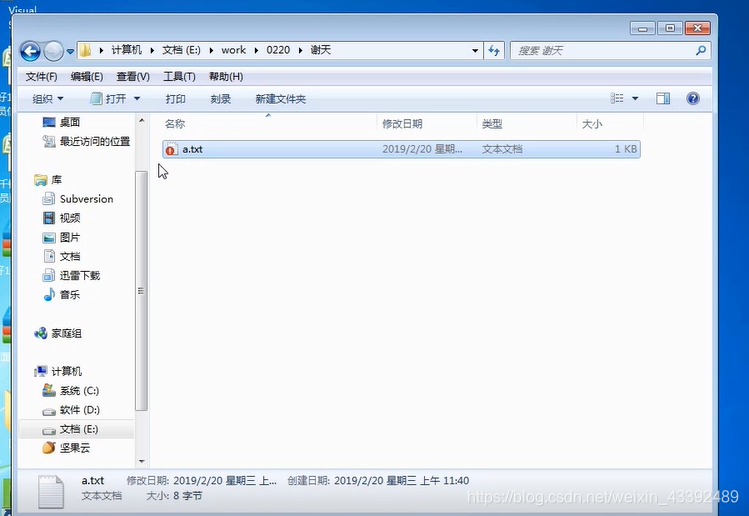Click the navigation pane scroll up arrow
The height and width of the screenshot is (516, 749).
click(141, 120)
